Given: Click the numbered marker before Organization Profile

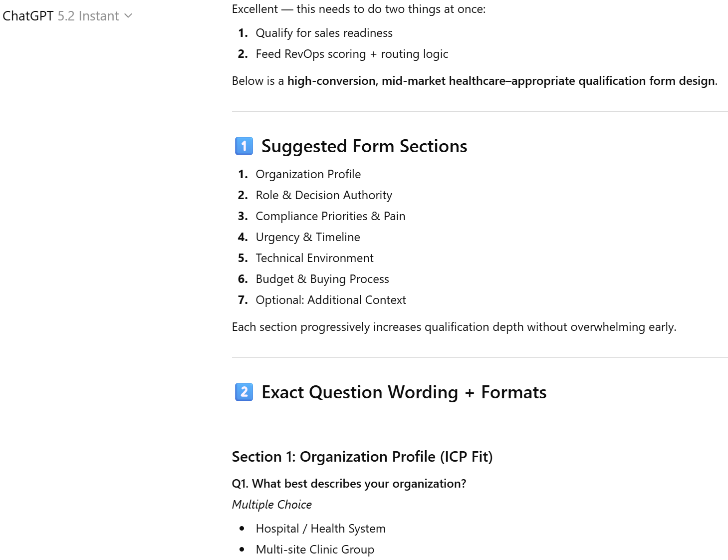Looking at the screenshot, I should coord(243,174).
